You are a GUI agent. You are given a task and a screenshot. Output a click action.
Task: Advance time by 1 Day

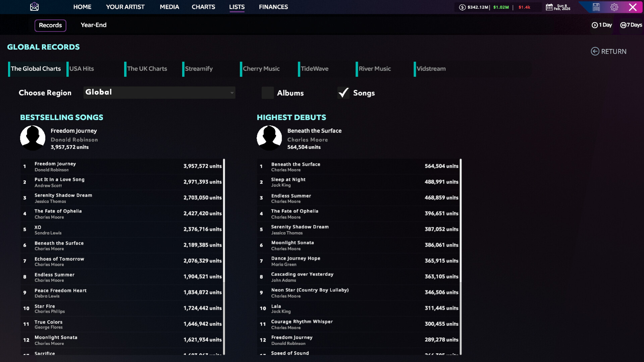coord(602,25)
